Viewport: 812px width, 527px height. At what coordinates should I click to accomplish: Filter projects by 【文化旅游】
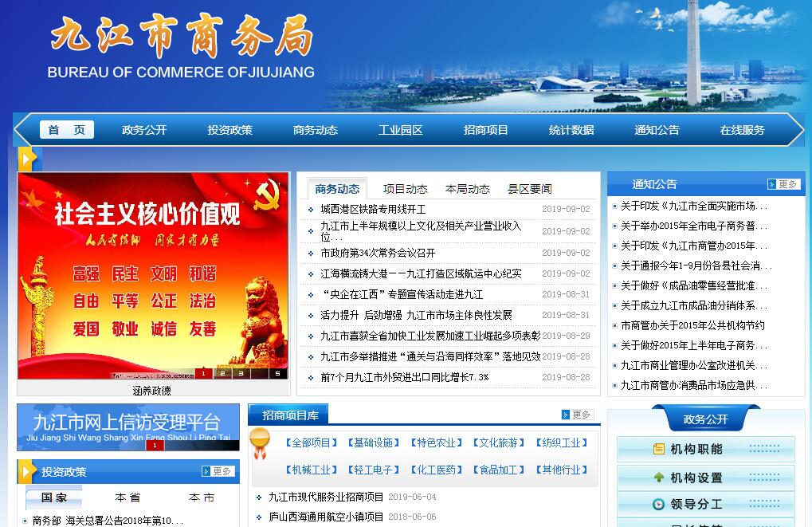(499, 442)
